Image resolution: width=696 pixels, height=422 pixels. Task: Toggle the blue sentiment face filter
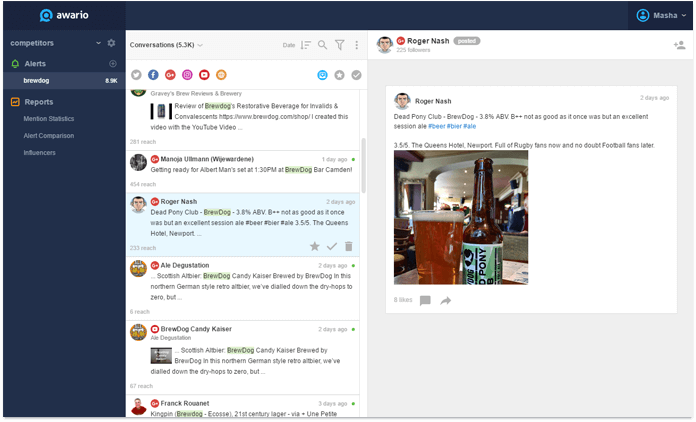pos(322,75)
